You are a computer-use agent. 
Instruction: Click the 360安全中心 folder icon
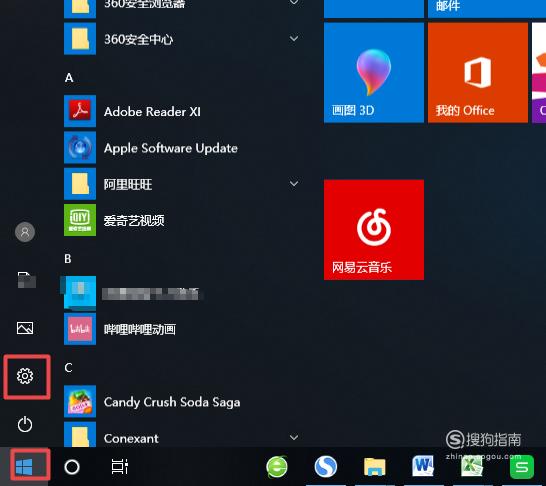80,39
